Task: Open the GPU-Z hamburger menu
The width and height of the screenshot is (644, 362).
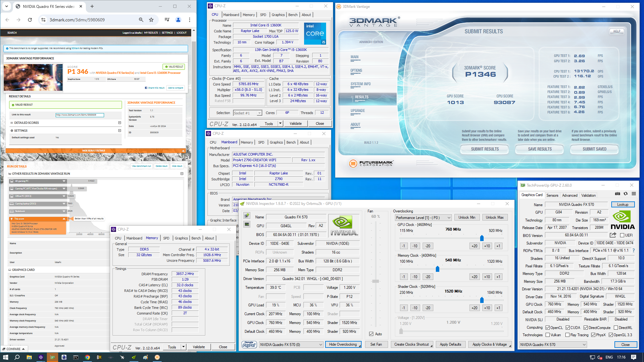Action: tap(634, 194)
